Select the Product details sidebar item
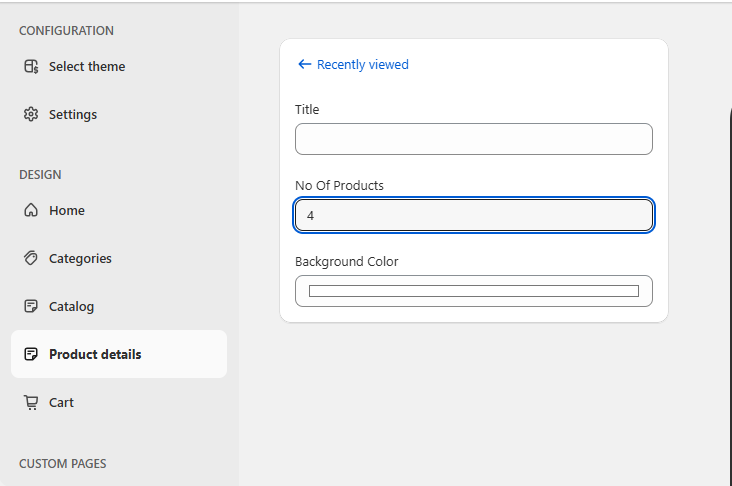The image size is (732, 486). [x=119, y=354]
